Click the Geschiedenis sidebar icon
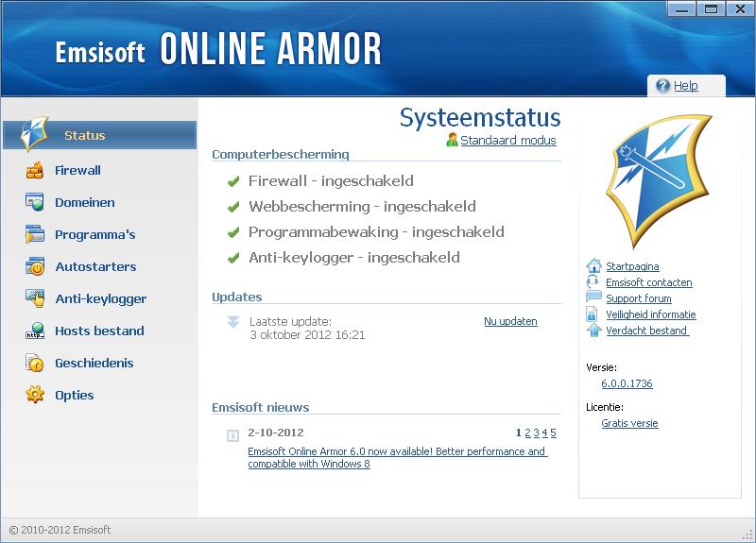The width and height of the screenshot is (756, 543). (x=35, y=363)
